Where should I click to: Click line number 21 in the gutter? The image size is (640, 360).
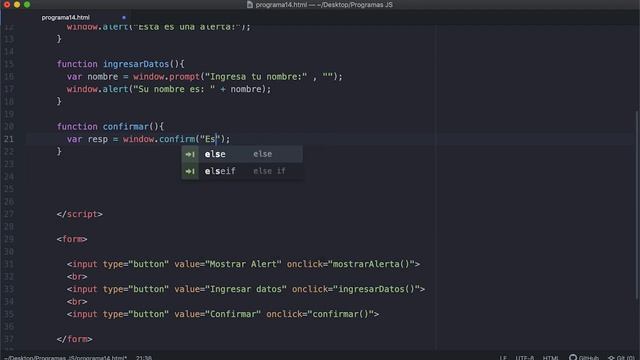(x=9, y=139)
